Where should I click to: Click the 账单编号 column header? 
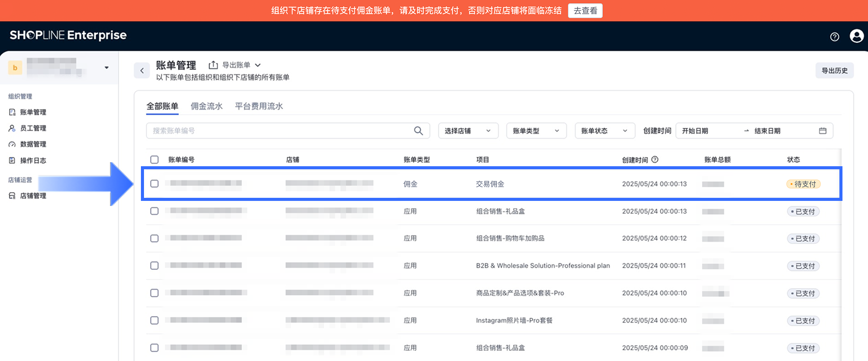click(x=181, y=160)
